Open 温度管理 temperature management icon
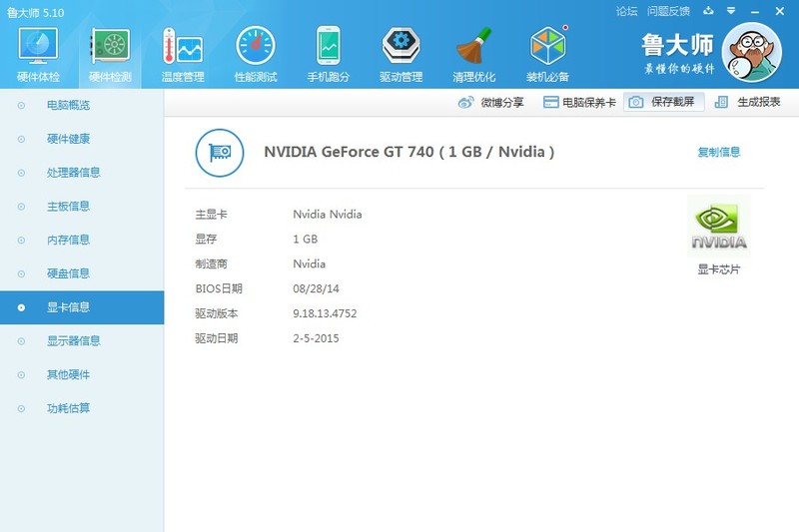This screenshot has height=532, width=799. point(183,46)
